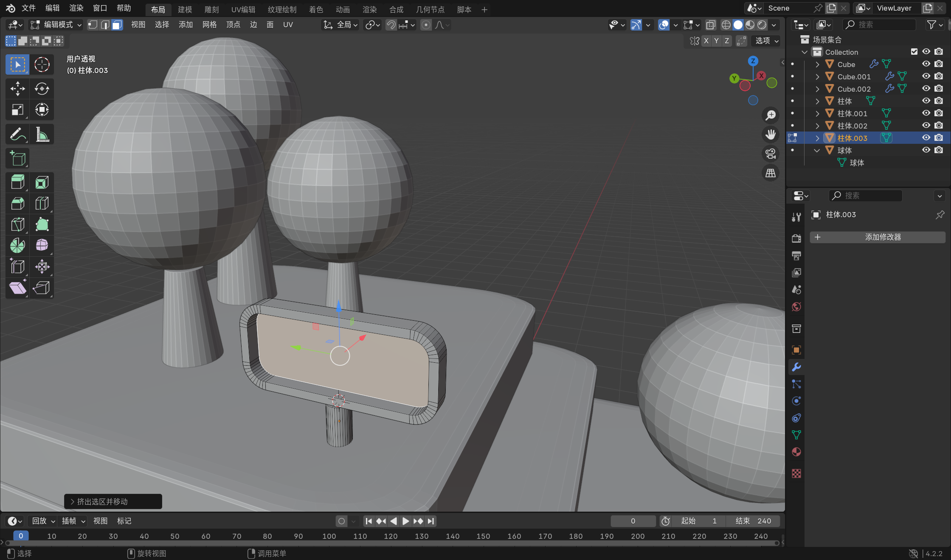
Task: Uncheck the Collection exclude checkbox
Action: coord(914,52)
